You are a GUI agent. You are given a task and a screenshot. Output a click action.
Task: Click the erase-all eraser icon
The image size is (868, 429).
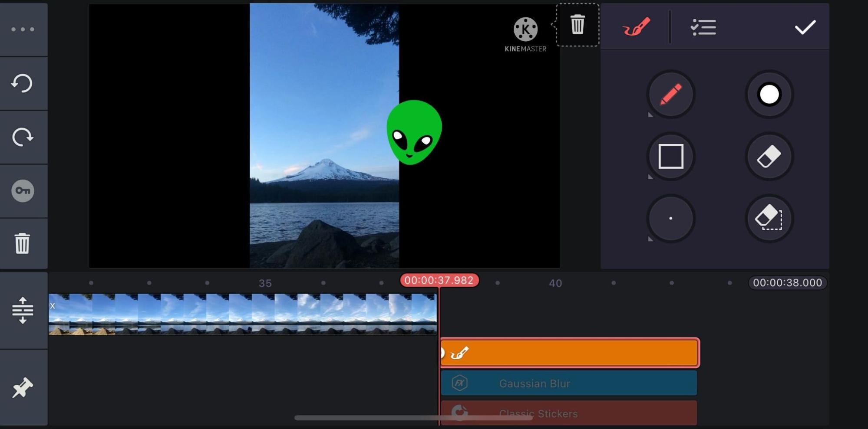tap(769, 219)
